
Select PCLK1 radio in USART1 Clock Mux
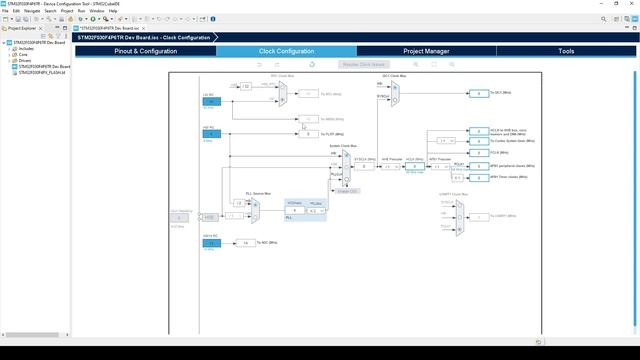point(460,229)
